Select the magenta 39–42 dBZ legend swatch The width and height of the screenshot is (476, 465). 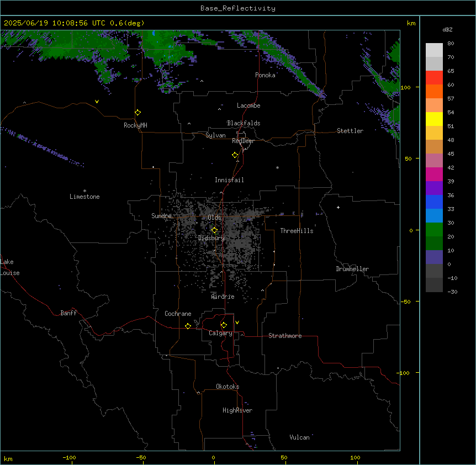pos(434,174)
